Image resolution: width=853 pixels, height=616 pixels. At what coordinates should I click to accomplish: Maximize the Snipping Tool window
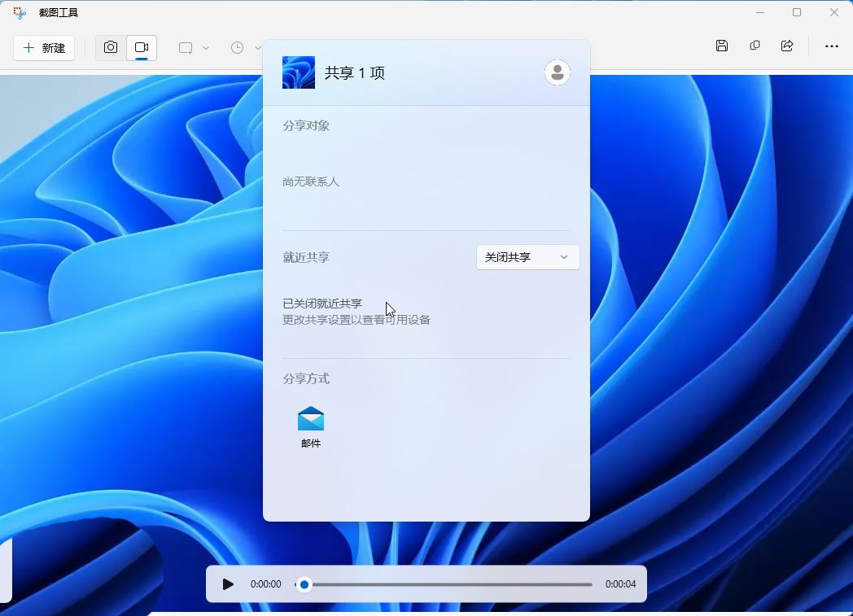click(797, 12)
